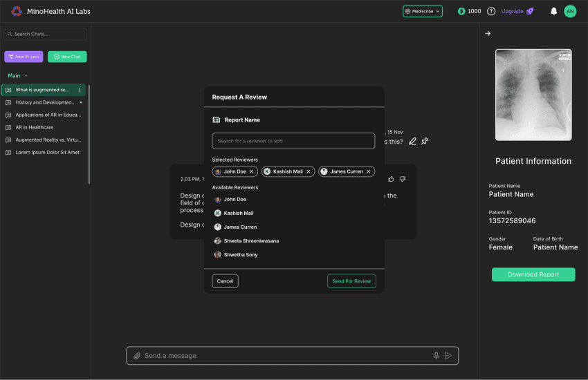Expand the Main section dropdown
This screenshot has height=380, width=588.
[x=17, y=75]
